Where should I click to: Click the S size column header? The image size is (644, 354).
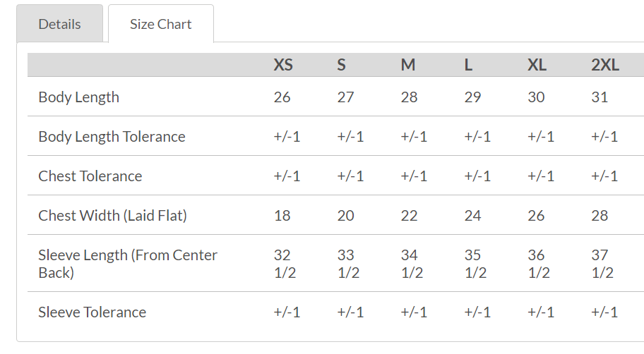342,65
